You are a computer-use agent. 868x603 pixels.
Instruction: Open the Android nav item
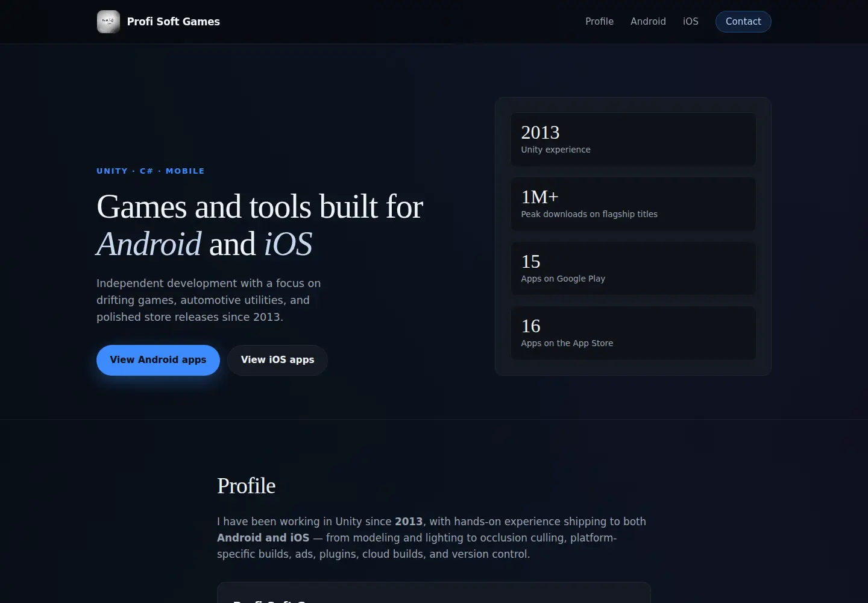(648, 22)
